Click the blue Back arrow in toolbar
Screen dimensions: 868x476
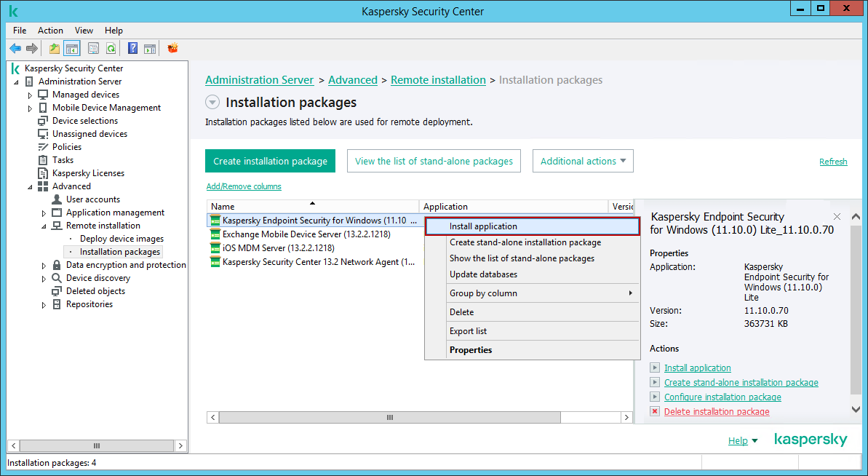click(x=15, y=49)
